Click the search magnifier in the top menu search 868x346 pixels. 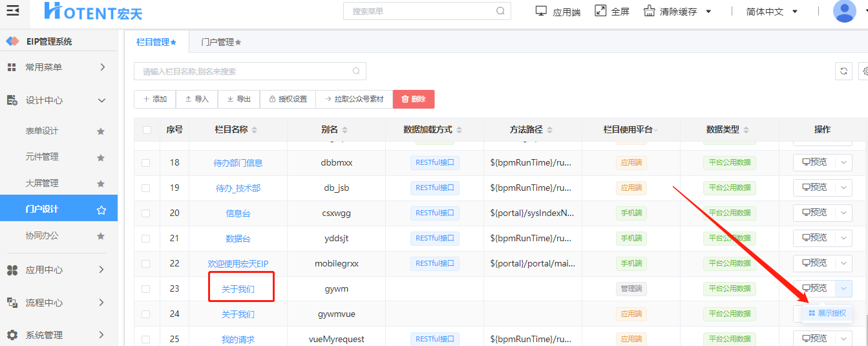[x=500, y=11]
